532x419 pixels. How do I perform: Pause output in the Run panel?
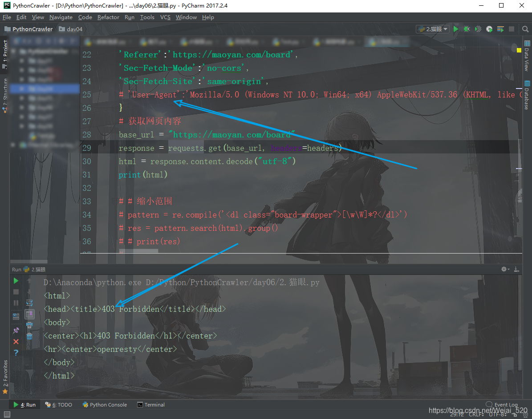pyautogui.click(x=16, y=303)
